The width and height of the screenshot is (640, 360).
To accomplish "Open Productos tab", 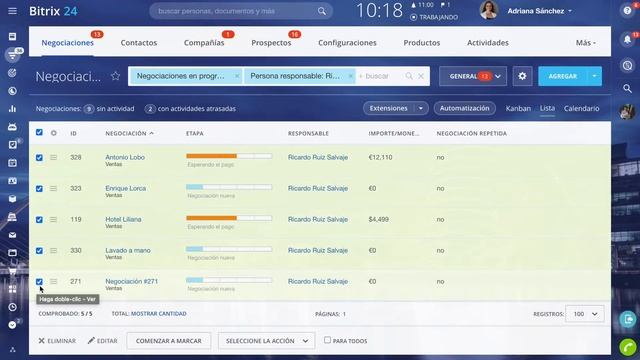I will click(x=422, y=42).
